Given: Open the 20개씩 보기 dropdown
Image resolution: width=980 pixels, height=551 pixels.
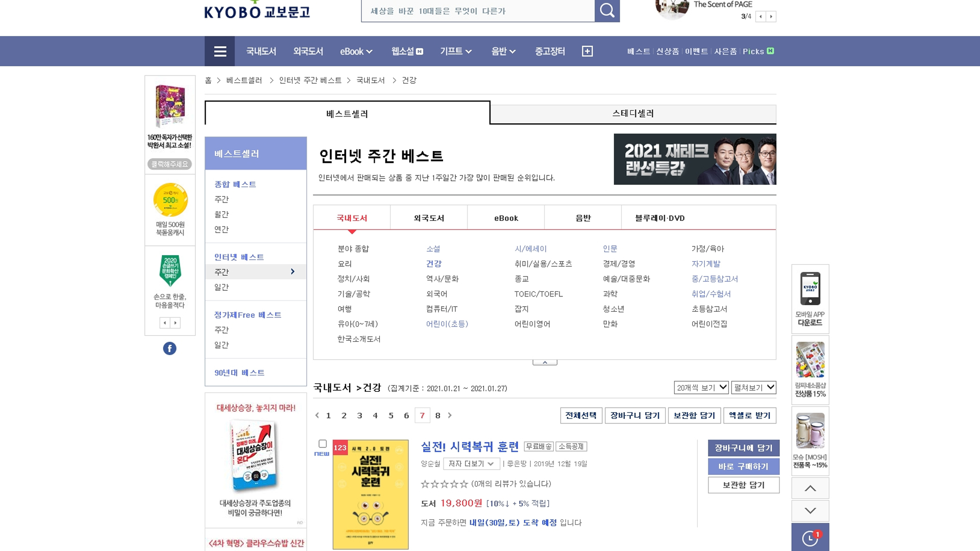Looking at the screenshot, I should (x=701, y=388).
